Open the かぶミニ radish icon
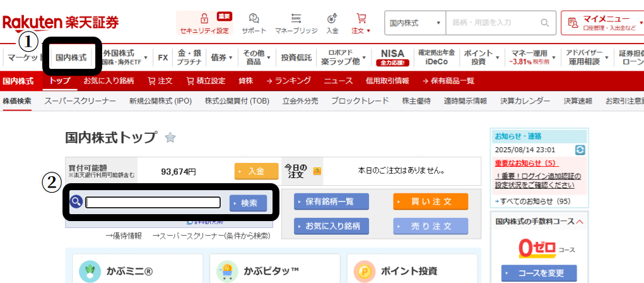 pyautogui.click(x=90, y=272)
